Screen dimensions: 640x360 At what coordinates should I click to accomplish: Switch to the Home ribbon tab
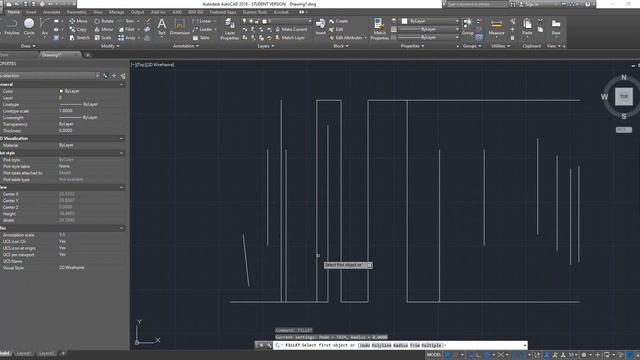point(13,12)
